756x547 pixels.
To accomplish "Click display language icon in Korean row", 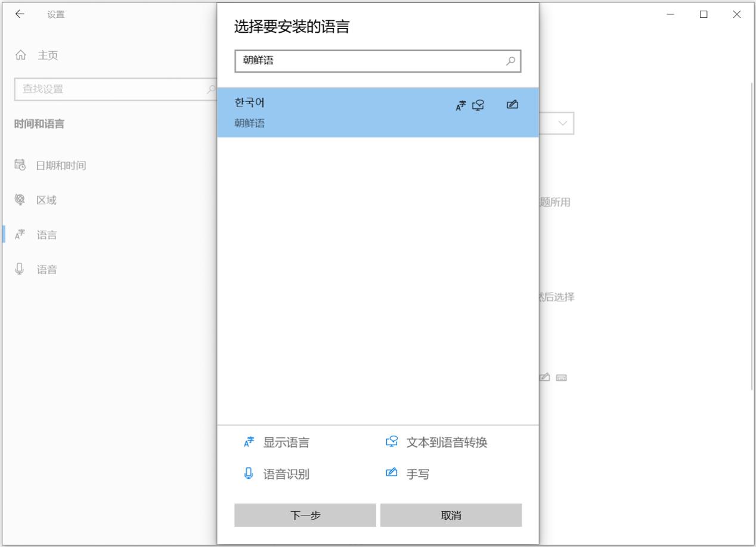I will click(x=460, y=105).
